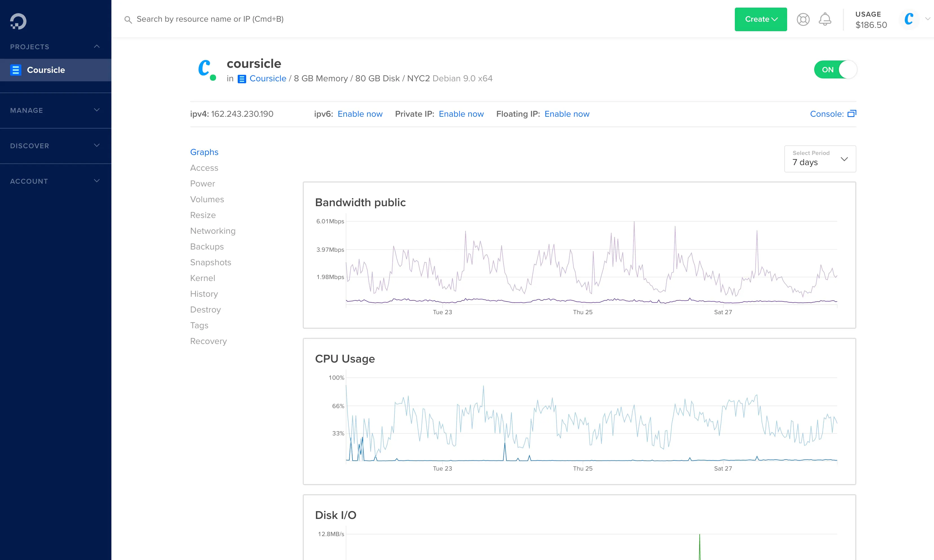
Task: Expand the Account sidebar section
Action: click(96, 181)
